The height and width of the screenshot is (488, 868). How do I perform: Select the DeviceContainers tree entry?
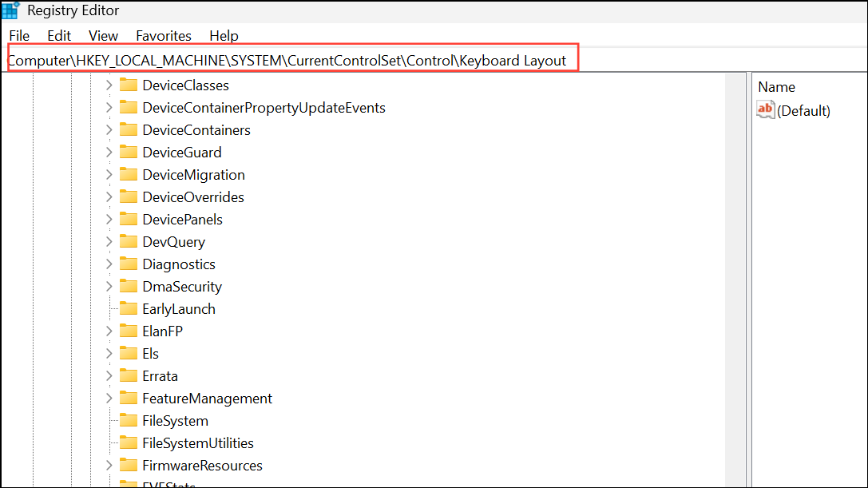point(196,130)
